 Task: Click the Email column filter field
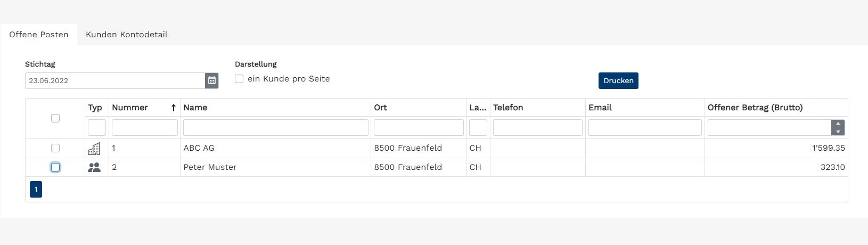(x=645, y=127)
